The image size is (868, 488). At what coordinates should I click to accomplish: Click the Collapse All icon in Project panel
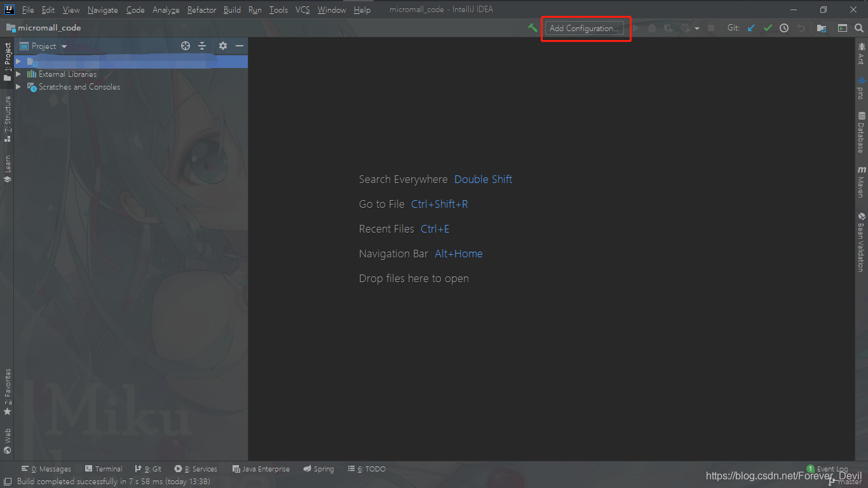[x=202, y=46]
